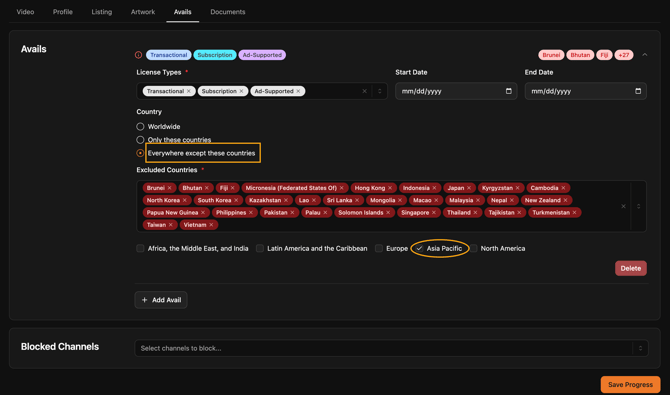Viewport: 670px width, 395px height.
Task: Select Everywhere except these countries option
Action: (x=140, y=153)
